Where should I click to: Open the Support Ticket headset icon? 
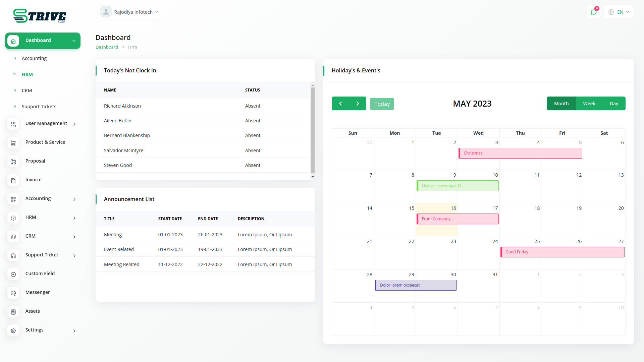[13, 255]
